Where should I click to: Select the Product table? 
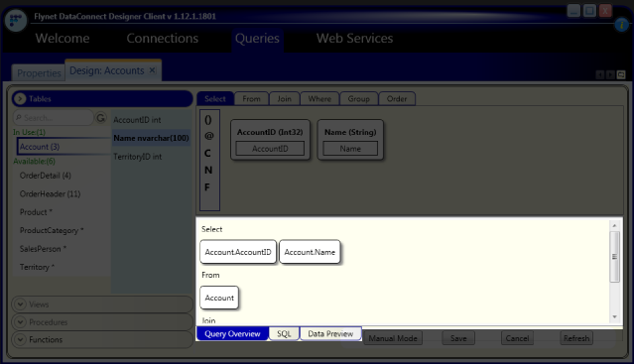(x=36, y=212)
